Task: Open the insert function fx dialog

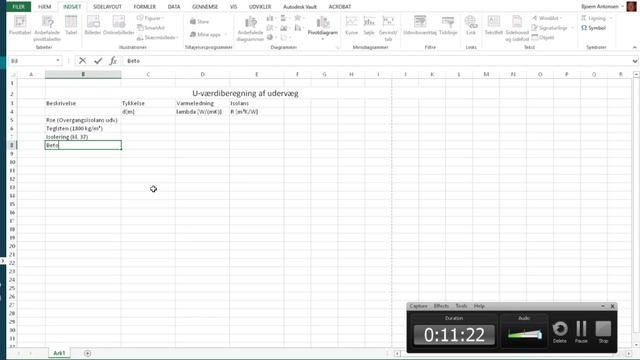Action: [113, 61]
